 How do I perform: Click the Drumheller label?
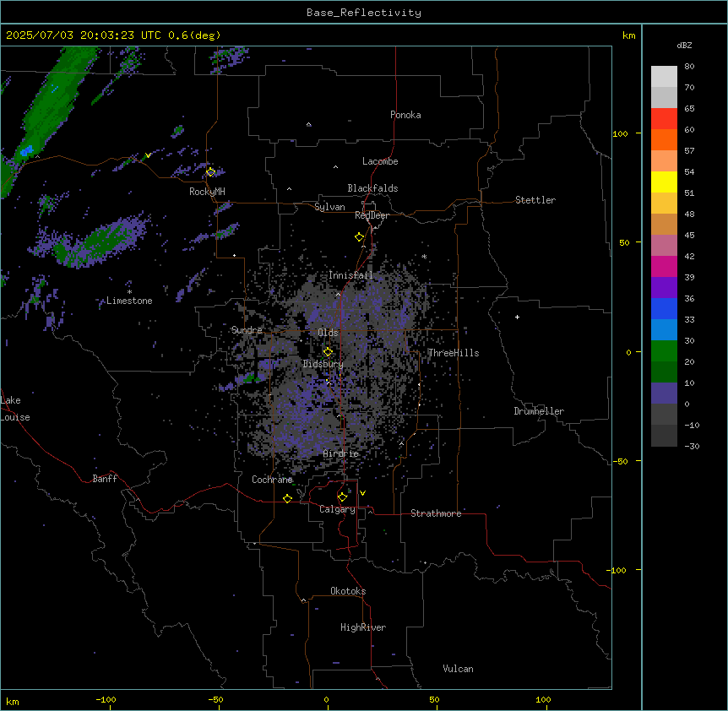[539, 411]
